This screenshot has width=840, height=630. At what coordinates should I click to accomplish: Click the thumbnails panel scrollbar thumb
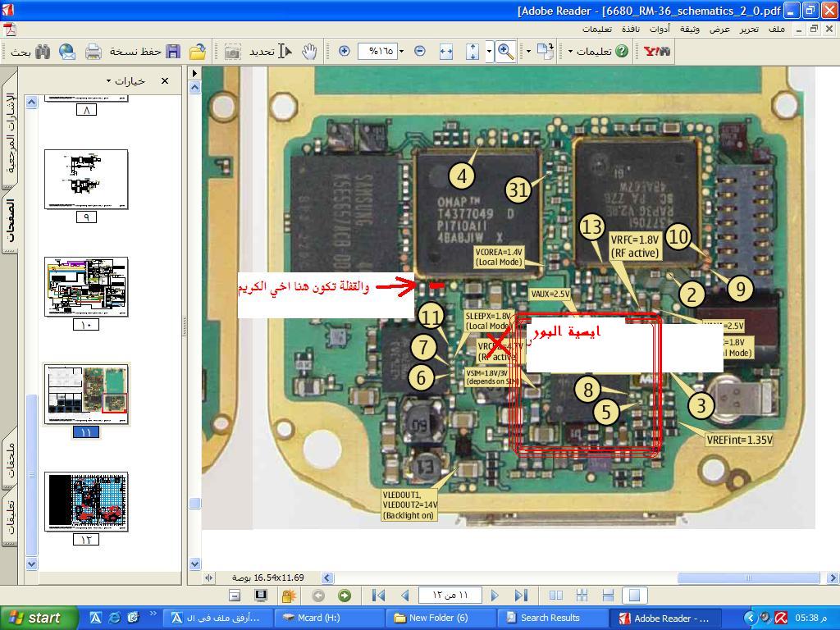click(32, 475)
